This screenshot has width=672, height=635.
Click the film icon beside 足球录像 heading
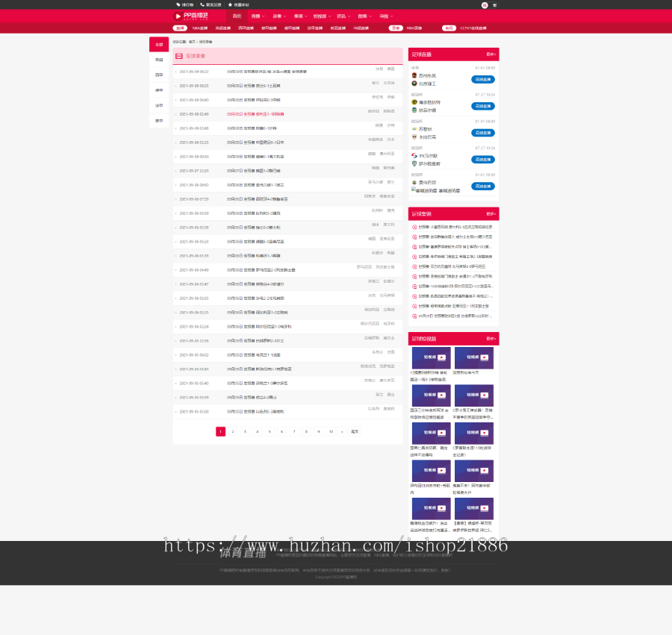point(179,56)
